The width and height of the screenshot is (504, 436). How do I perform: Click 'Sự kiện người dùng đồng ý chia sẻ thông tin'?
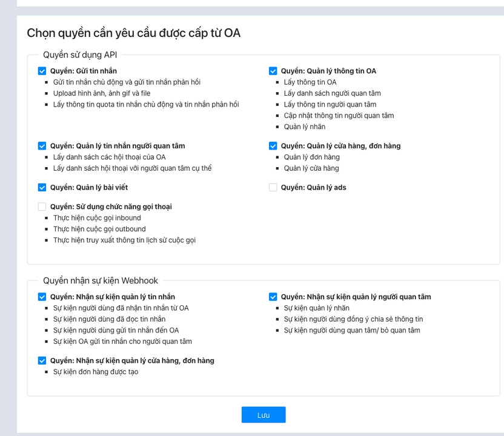click(x=353, y=319)
